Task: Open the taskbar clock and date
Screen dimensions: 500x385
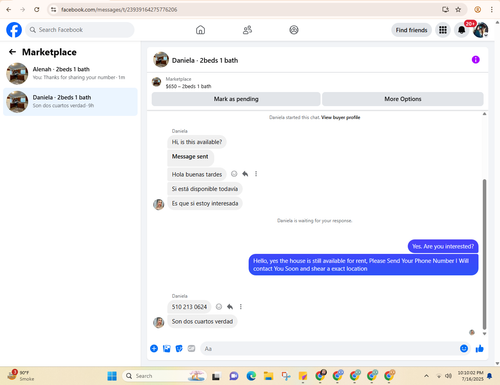Action: [470, 376]
